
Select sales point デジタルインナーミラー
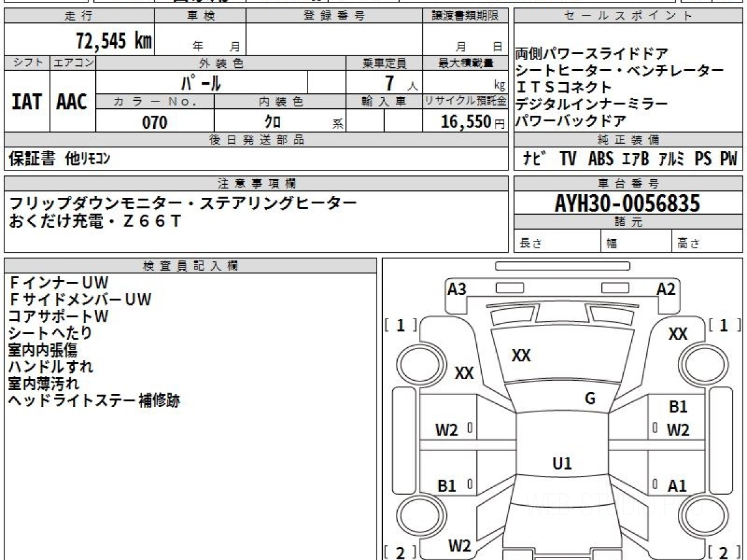592,105
